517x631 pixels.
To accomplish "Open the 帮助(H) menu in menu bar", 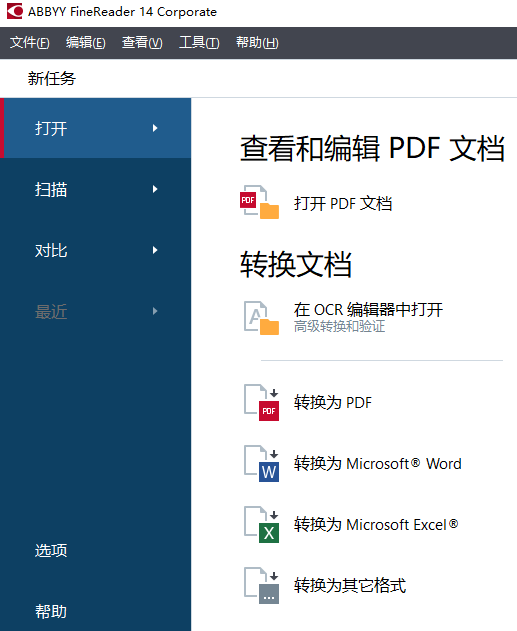I will [257, 42].
